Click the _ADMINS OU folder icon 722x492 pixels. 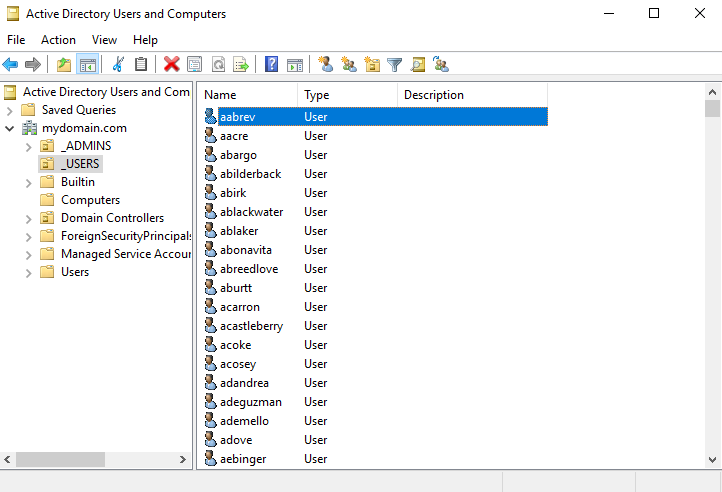[47, 146]
